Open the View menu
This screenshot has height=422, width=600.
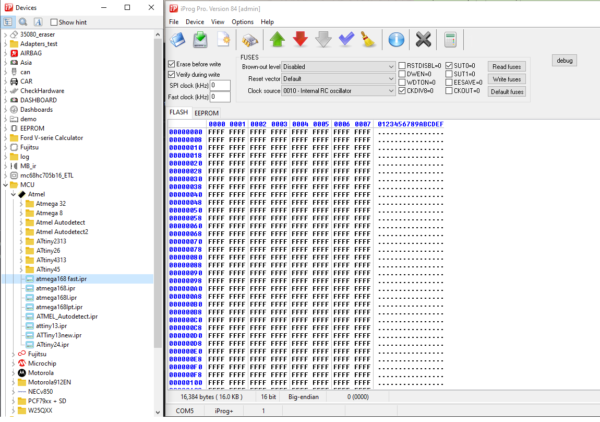218,22
